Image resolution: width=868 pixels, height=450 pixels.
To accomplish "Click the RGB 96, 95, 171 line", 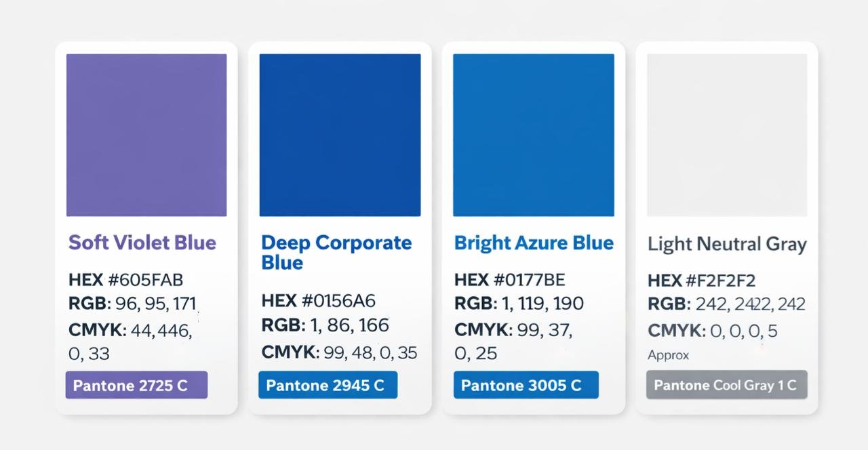I will click(132, 303).
